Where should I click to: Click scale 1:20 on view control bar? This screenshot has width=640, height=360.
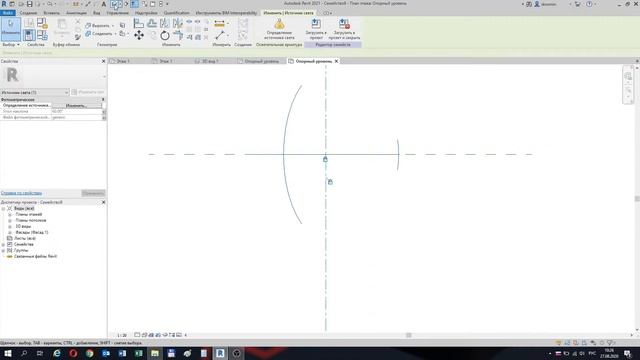click(x=122, y=335)
